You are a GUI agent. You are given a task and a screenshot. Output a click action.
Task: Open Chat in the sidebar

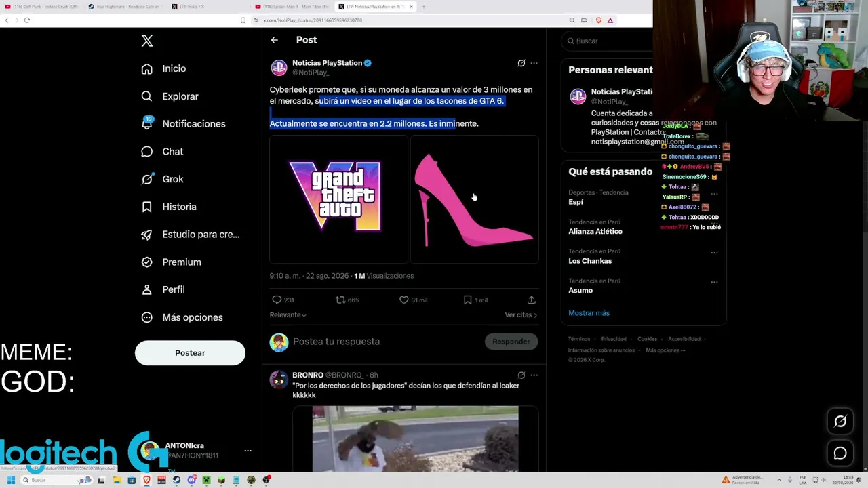pos(162,152)
